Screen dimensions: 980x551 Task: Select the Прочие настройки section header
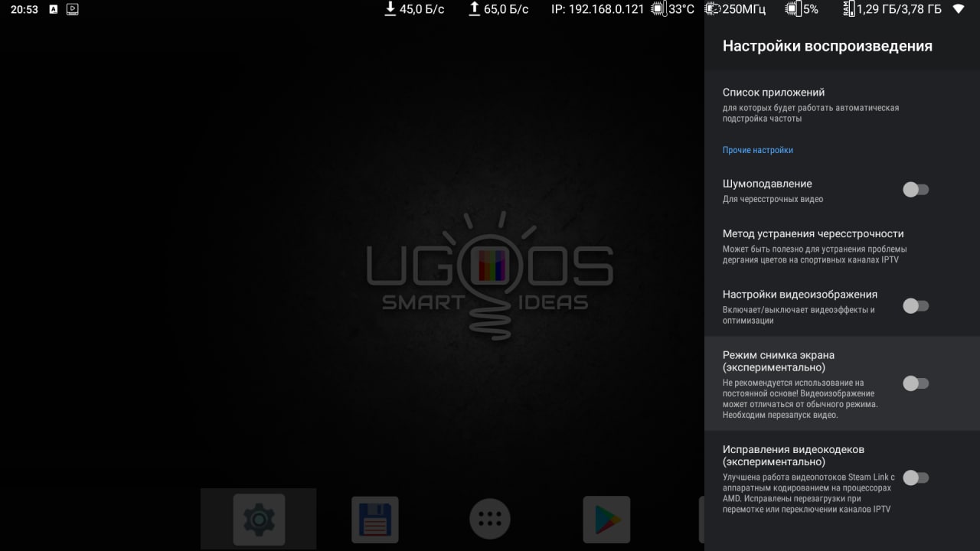click(758, 150)
